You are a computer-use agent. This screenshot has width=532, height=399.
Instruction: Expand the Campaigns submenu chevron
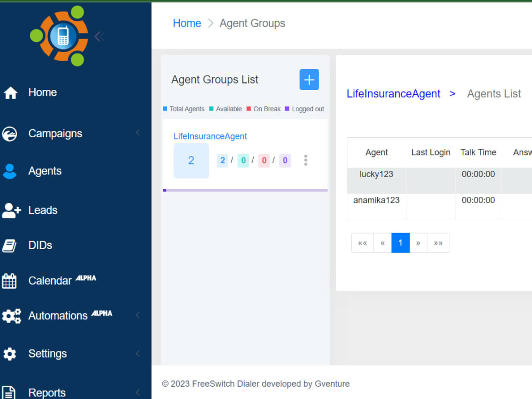click(x=138, y=132)
